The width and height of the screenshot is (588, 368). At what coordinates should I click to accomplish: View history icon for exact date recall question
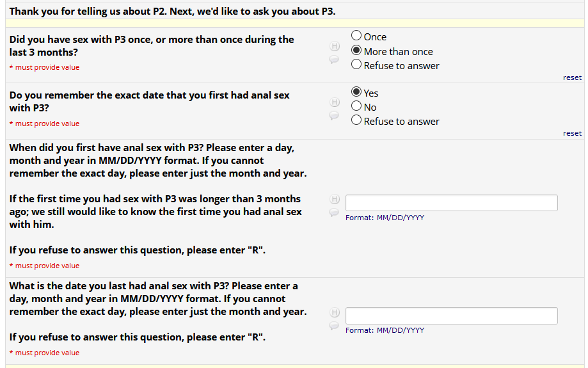click(333, 102)
